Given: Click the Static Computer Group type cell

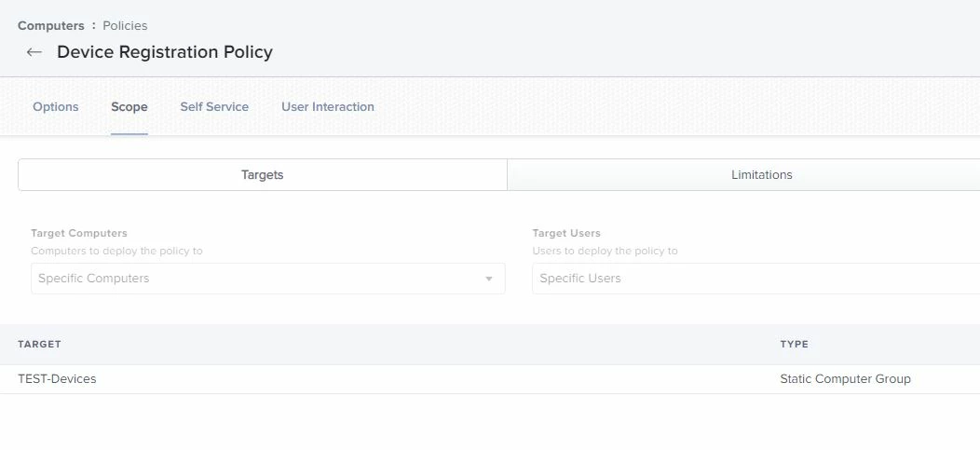Looking at the screenshot, I should tap(845, 379).
